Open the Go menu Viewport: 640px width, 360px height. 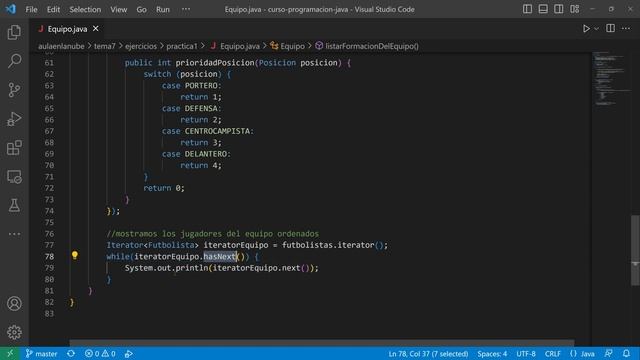pyautogui.click(x=141, y=9)
